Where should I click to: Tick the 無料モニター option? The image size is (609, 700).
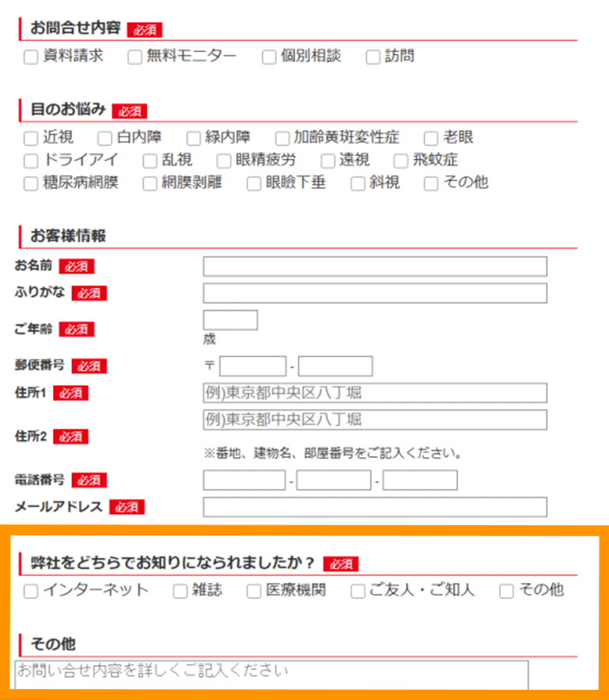pos(134,57)
